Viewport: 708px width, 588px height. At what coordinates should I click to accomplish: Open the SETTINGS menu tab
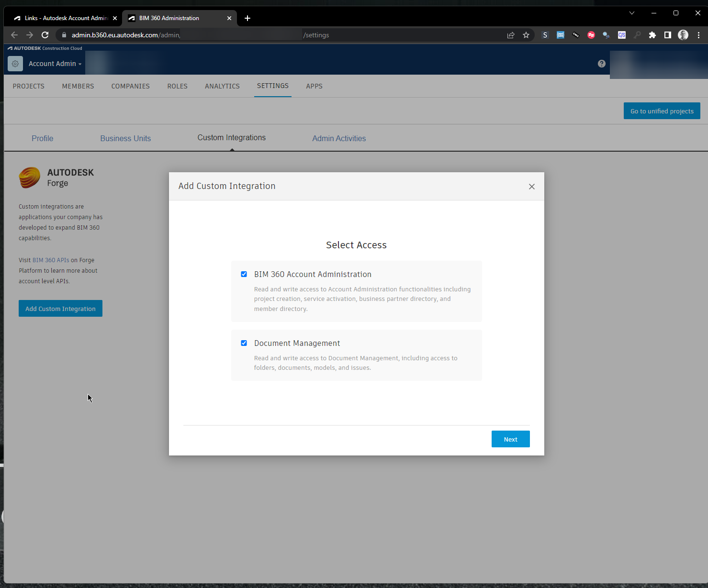(273, 86)
